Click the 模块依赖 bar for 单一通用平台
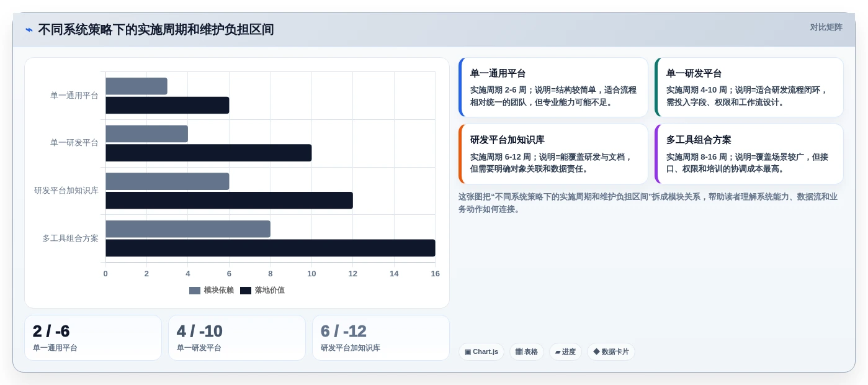 (x=136, y=86)
